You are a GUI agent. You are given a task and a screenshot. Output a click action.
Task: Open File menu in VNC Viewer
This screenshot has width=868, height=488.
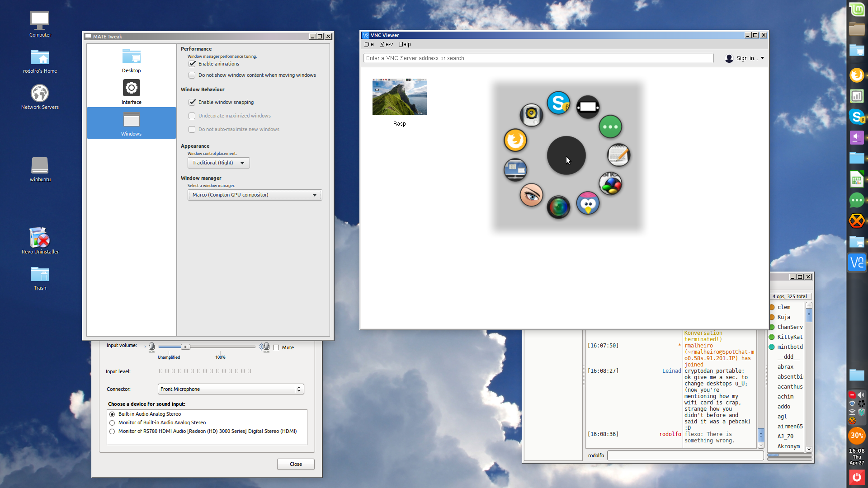(369, 44)
